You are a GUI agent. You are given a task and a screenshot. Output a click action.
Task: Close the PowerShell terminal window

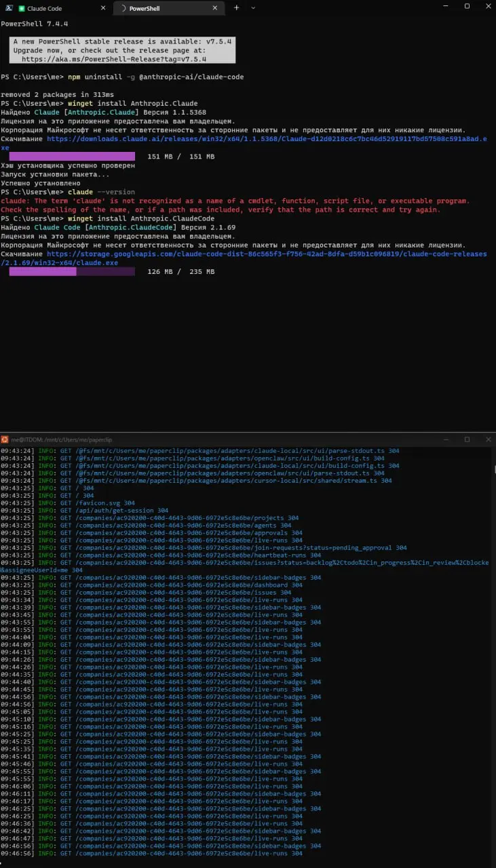coord(487,6)
